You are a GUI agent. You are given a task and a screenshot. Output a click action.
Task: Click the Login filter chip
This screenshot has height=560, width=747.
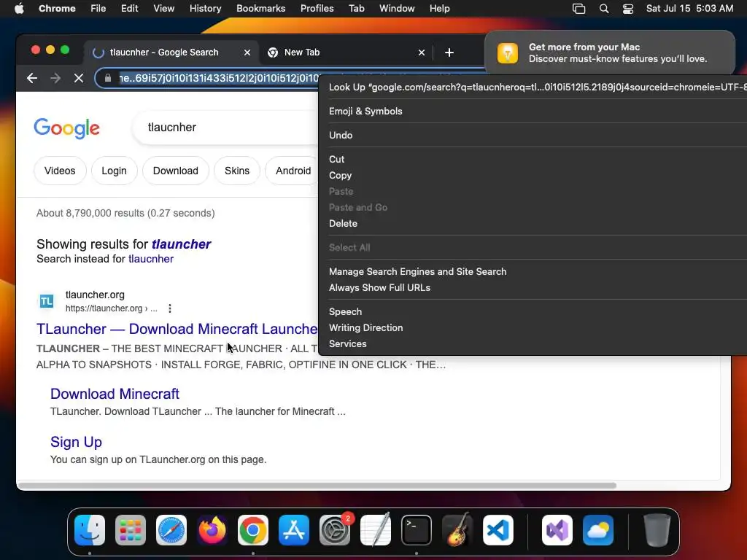tap(114, 171)
